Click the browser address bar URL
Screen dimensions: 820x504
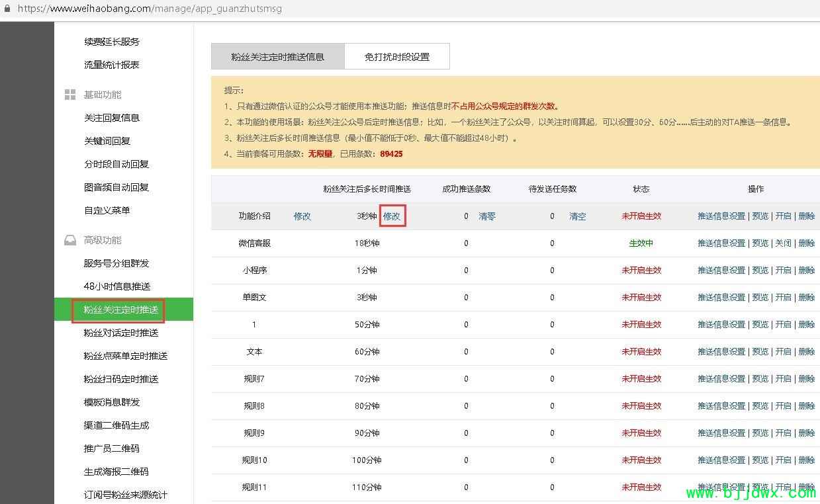[x=148, y=9]
